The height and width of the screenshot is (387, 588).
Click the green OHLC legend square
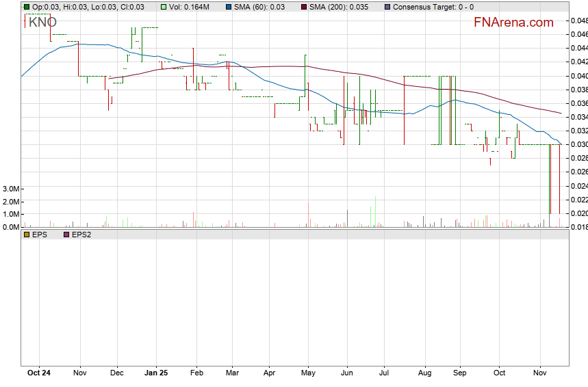click(x=26, y=7)
